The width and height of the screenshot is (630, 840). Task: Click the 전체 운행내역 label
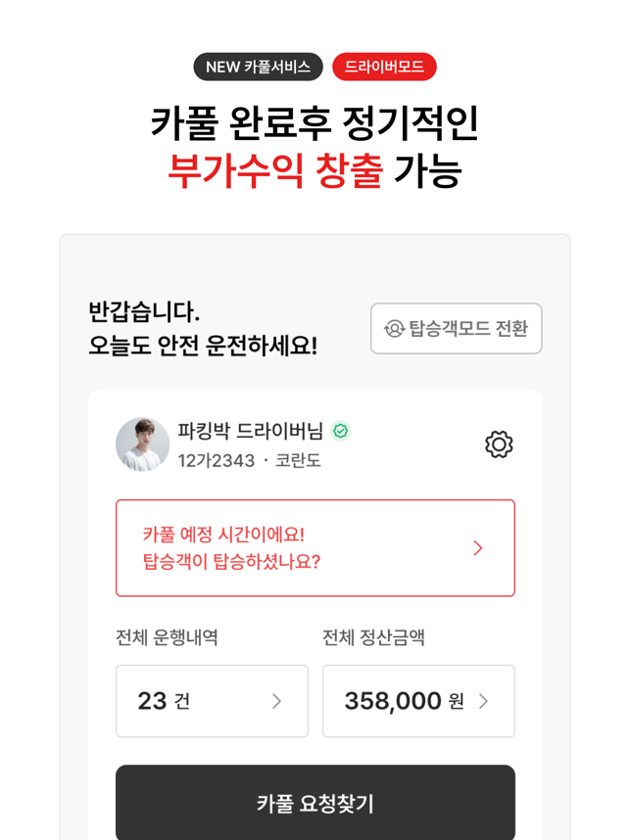(167, 637)
